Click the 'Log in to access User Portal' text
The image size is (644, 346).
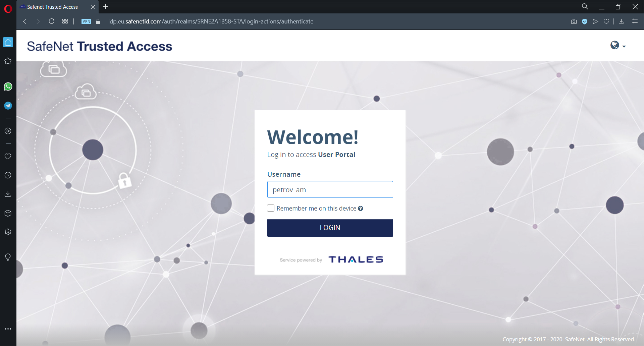click(311, 155)
